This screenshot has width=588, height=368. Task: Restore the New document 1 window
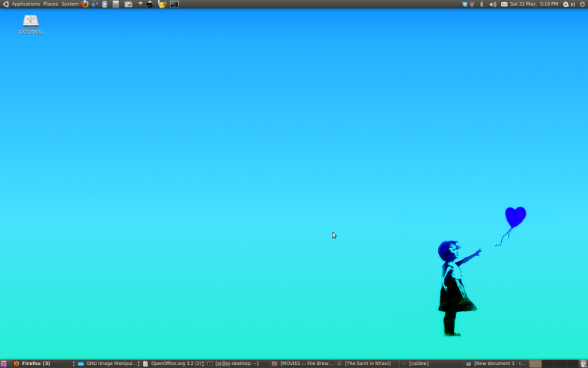(496, 364)
